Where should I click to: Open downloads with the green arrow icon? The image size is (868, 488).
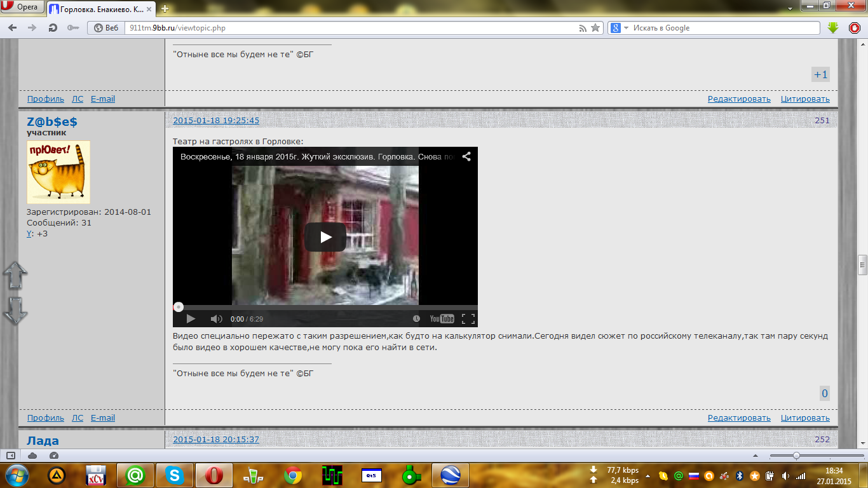(x=834, y=28)
